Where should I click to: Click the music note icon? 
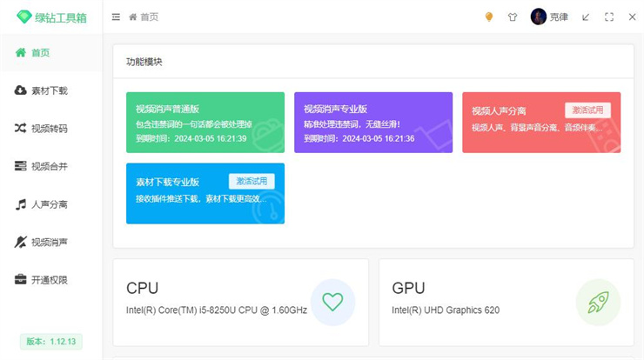(21, 204)
